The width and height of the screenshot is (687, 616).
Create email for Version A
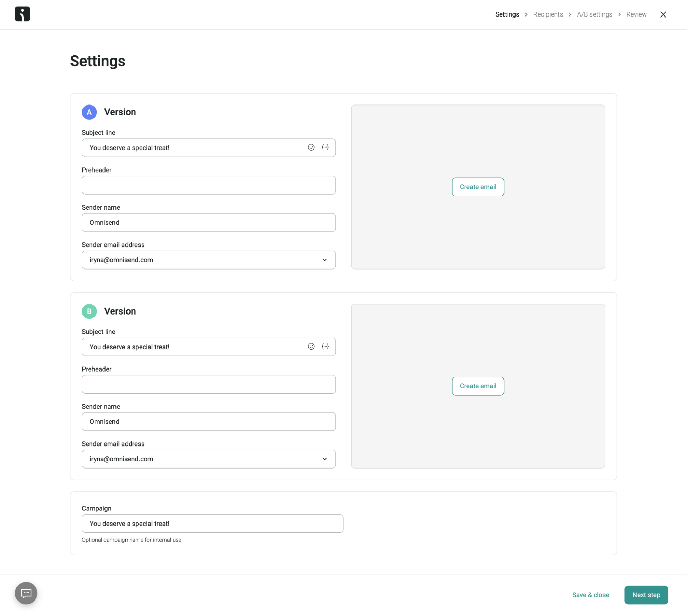tap(478, 187)
